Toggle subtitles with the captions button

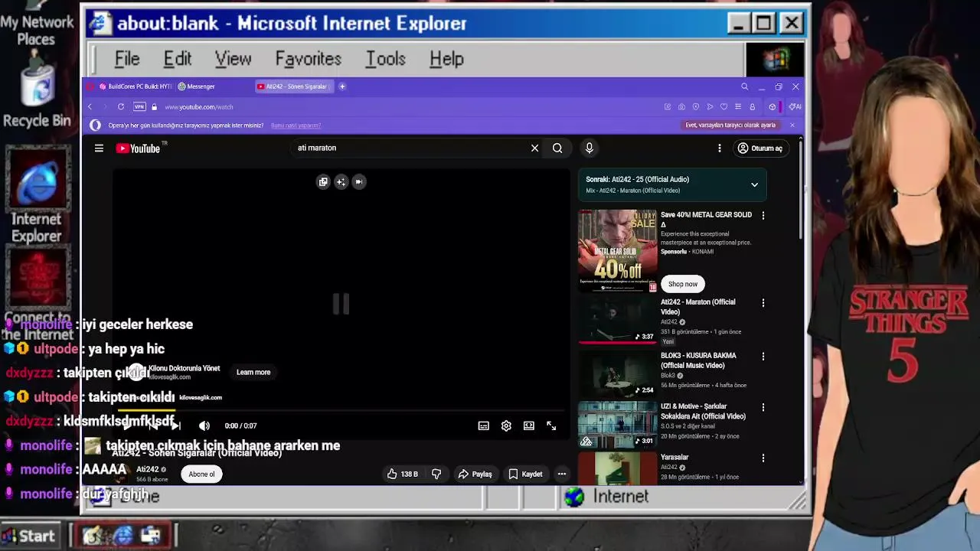click(x=484, y=425)
